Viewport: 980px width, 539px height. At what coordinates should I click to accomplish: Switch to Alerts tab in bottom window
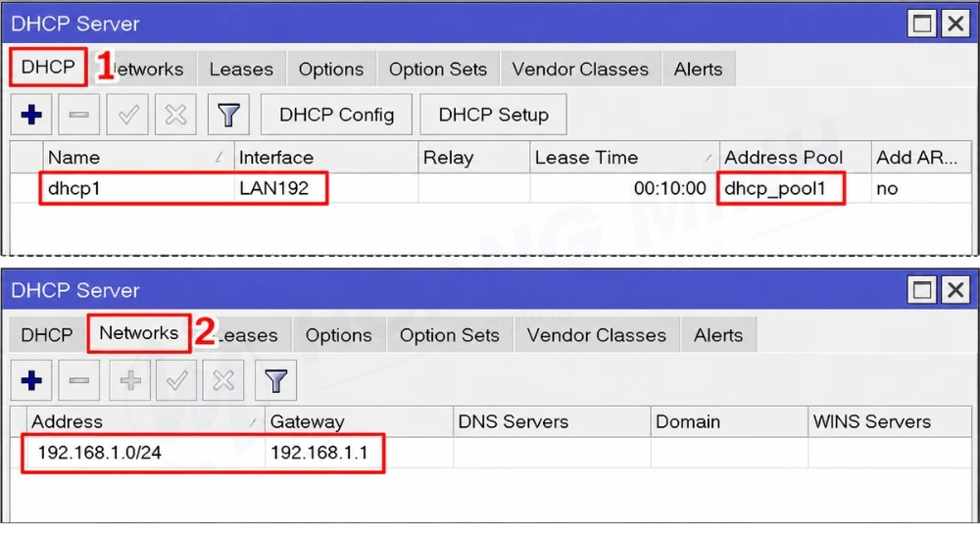tap(718, 335)
